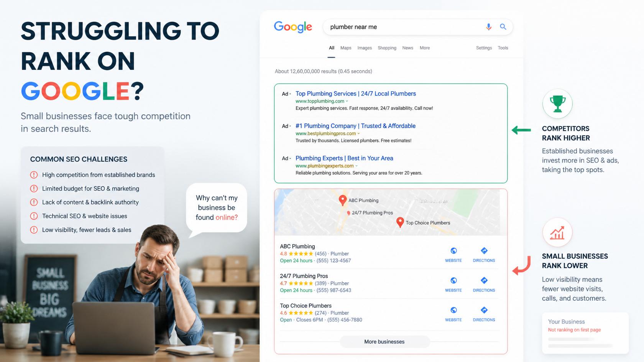Click phone number (555) 456-7880
The height and width of the screenshot is (362, 644).
pyautogui.click(x=345, y=320)
